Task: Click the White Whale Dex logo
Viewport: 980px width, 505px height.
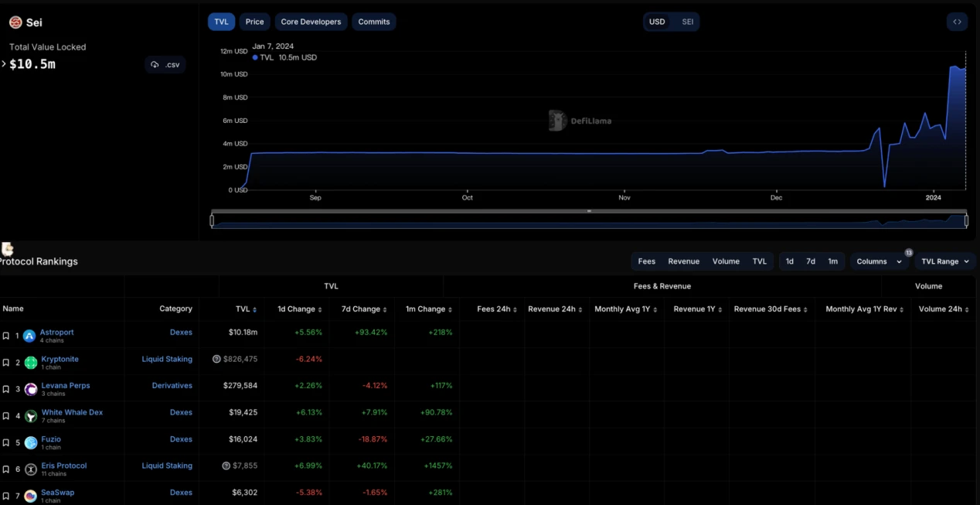Action: pos(30,416)
